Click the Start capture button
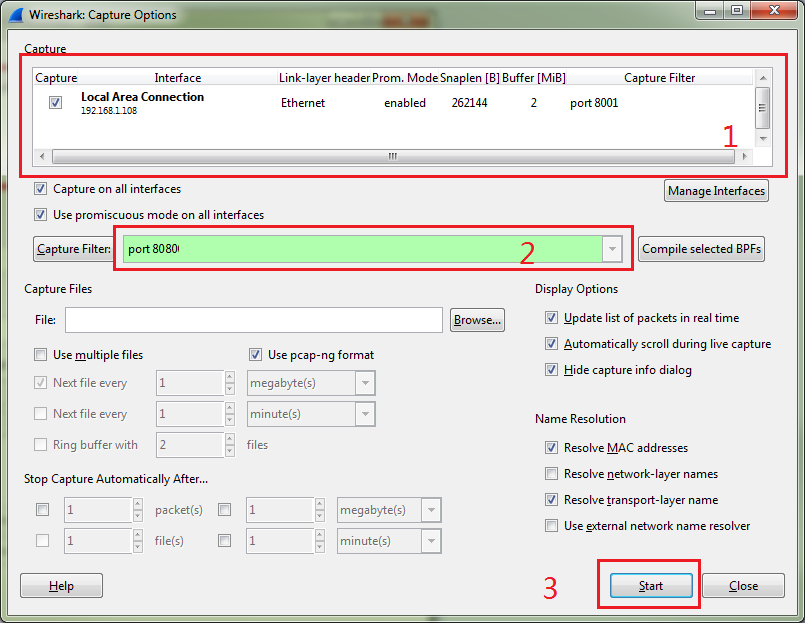 pyautogui.click(x=650, y=586)
